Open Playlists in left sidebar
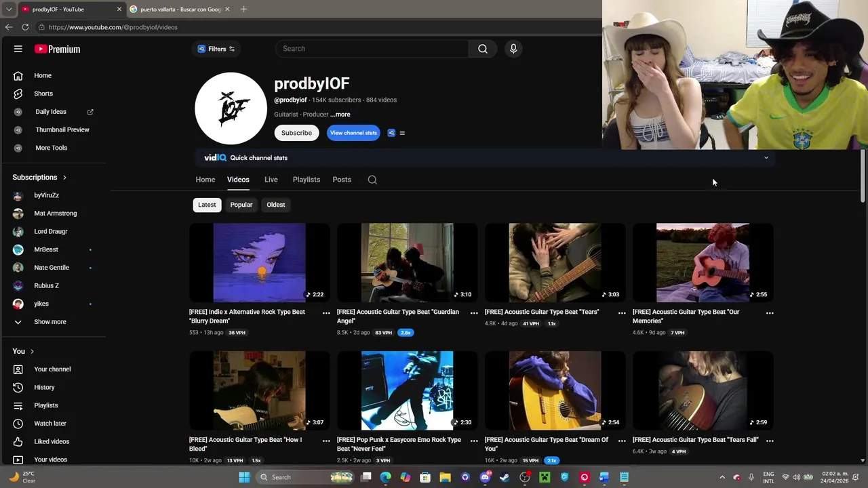The image size is (868, 488). click(45, 405)
